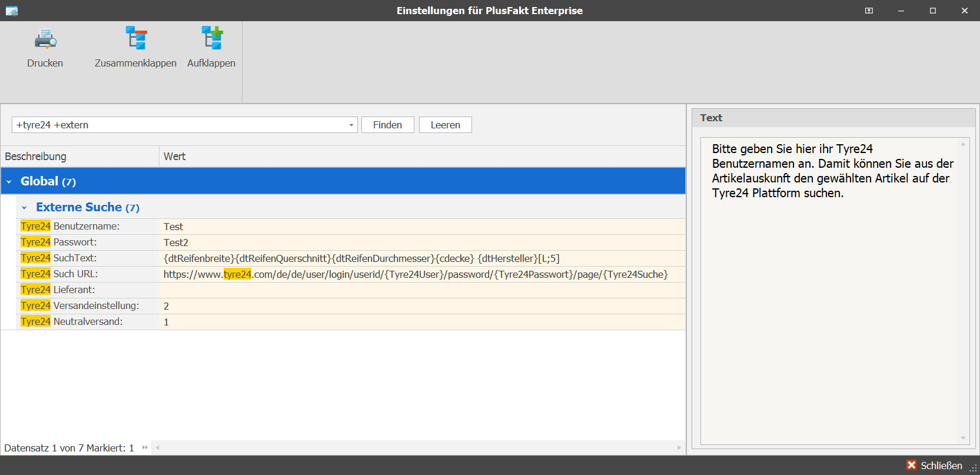The image size is (980, 475).
Task: Click the Versandeinstellung value 2
Action: [x=166, y=306]
